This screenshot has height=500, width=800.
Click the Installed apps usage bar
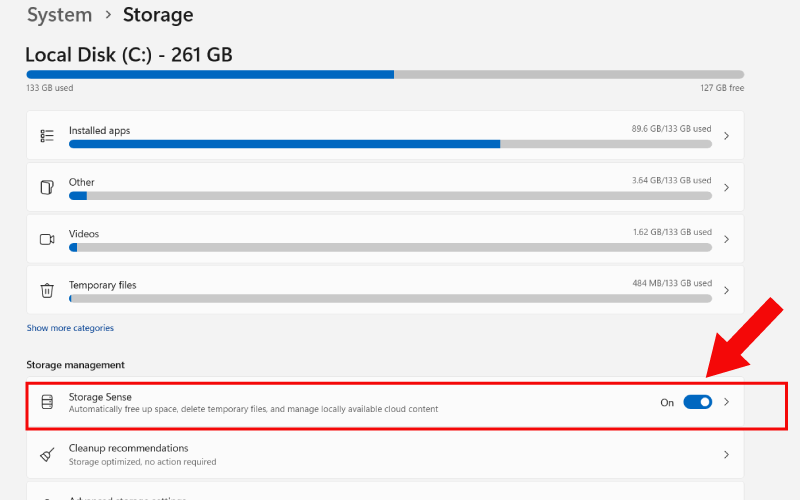pos(390,144)
